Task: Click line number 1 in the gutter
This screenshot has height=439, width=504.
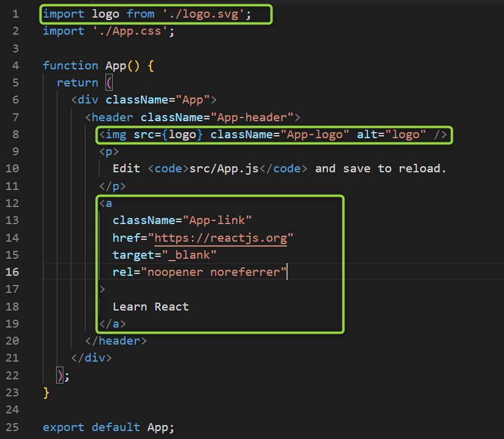Action: point(16,13)
